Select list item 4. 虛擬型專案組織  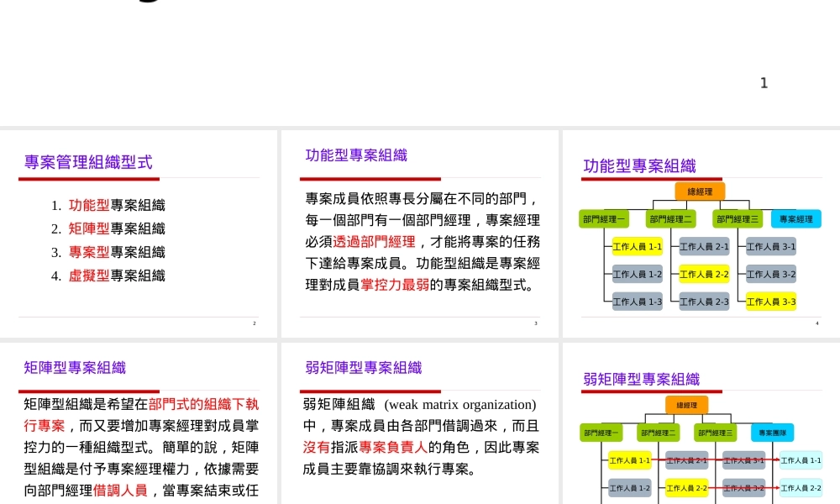point(108,276)
